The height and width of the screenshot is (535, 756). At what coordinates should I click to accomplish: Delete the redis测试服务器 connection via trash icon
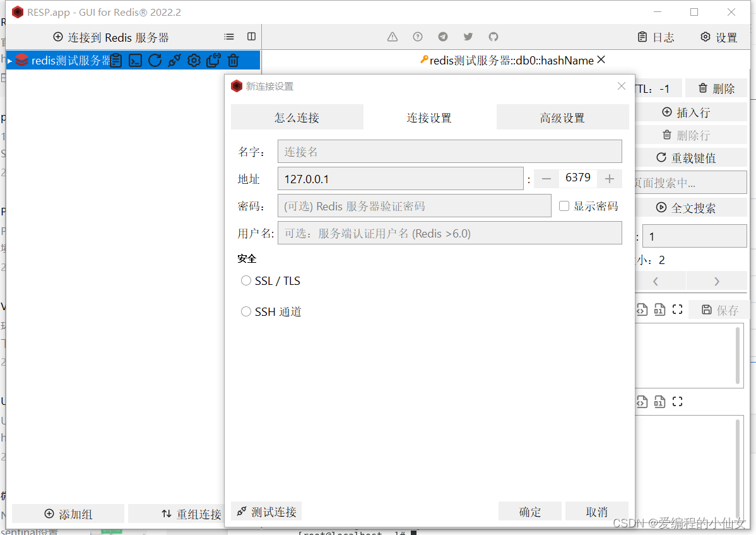[233, 60]
